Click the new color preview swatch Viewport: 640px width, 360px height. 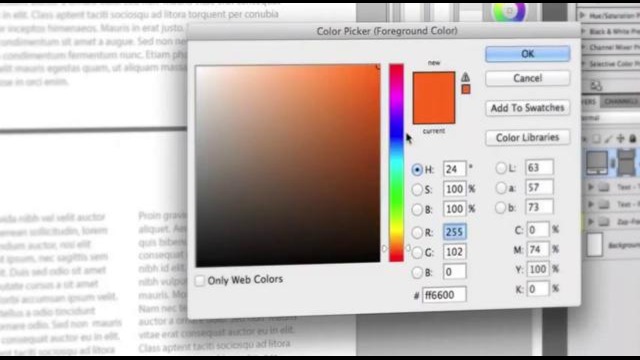point(433,85)
